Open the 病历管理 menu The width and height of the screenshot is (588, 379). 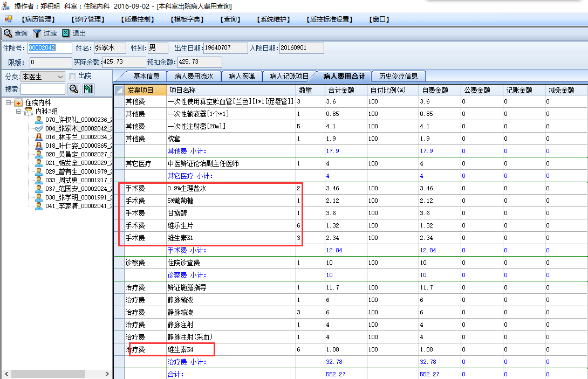tap(38, 19)
